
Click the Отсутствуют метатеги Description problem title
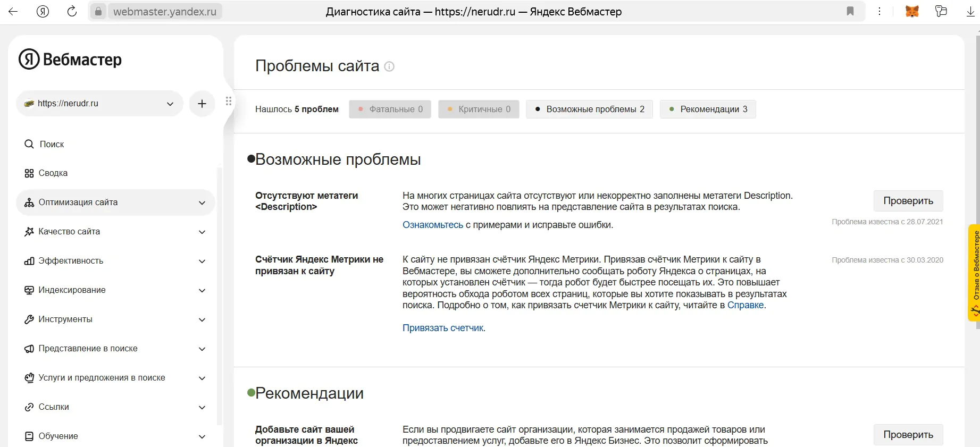click(x=307, y=201)
